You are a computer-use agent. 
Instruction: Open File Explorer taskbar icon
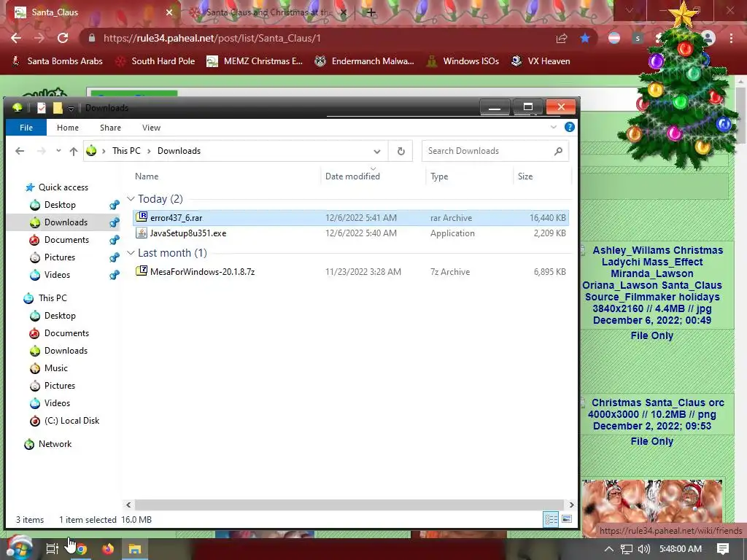click(x=135, y=548)
